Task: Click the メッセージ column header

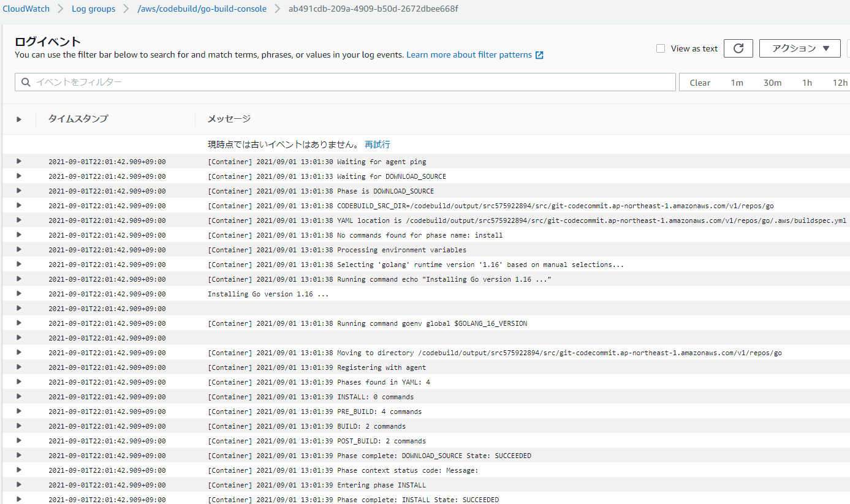Action: 229,119
